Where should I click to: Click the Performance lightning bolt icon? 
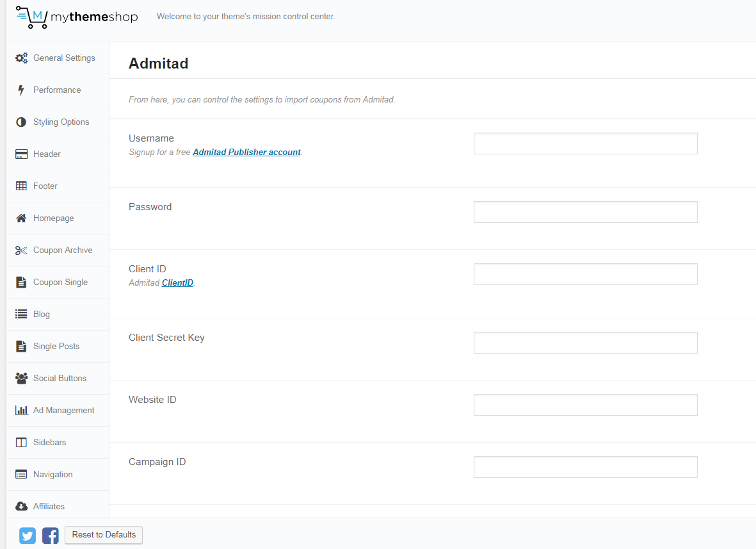tap(21, 90)
